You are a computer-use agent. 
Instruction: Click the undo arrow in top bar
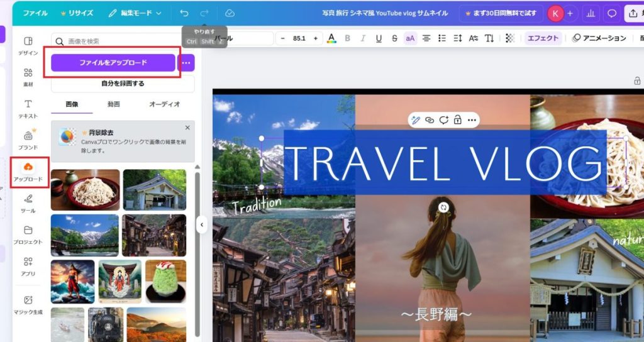tap(184, 13)
